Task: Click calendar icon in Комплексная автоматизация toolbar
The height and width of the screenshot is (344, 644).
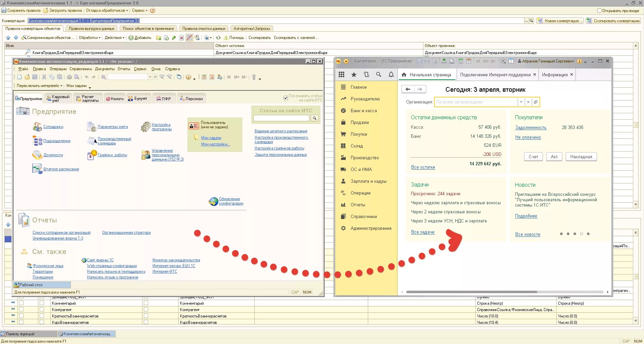Action: [x=212, y=77]
